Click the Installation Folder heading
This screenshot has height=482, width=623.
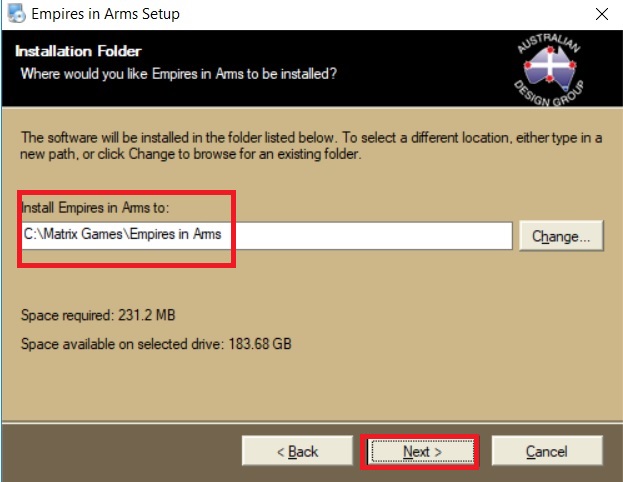coord(78,51)
